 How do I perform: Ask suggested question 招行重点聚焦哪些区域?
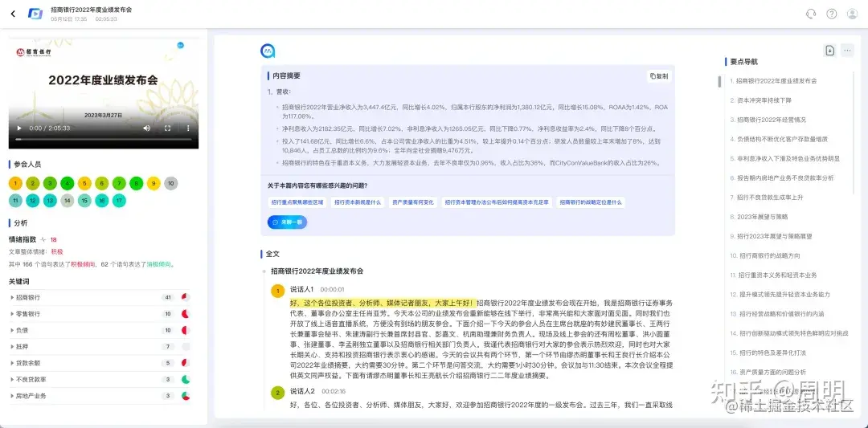tap(297, 202)
